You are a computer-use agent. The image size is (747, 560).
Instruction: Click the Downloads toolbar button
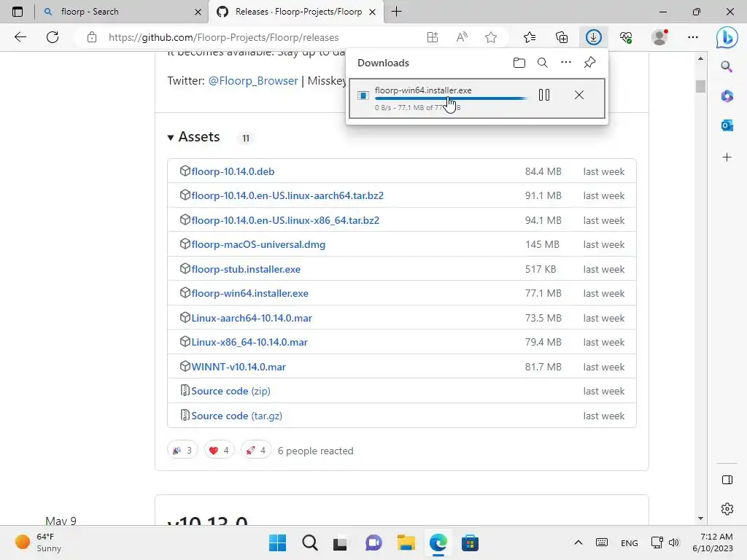point(593,37)
